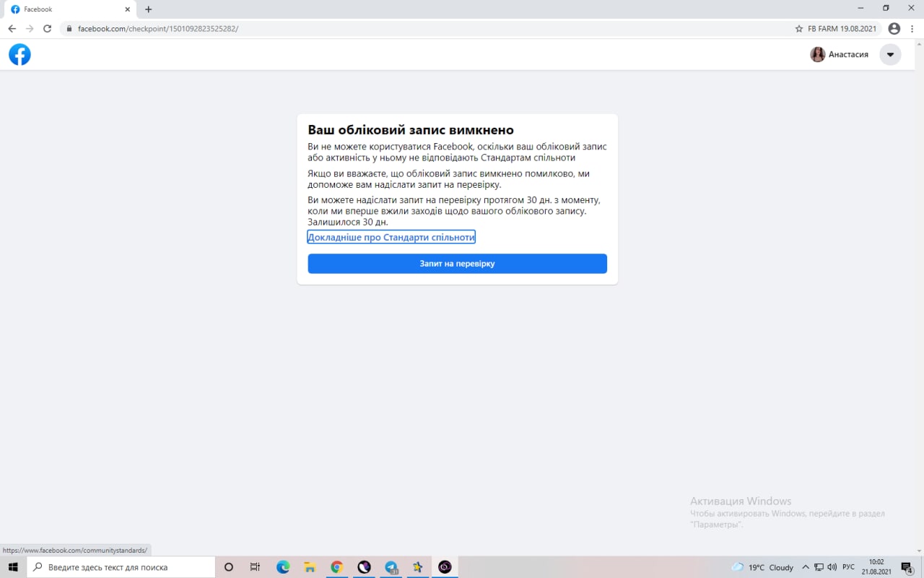Reload the page with refresh icon

pyautogui.click(x=48, y=29)
